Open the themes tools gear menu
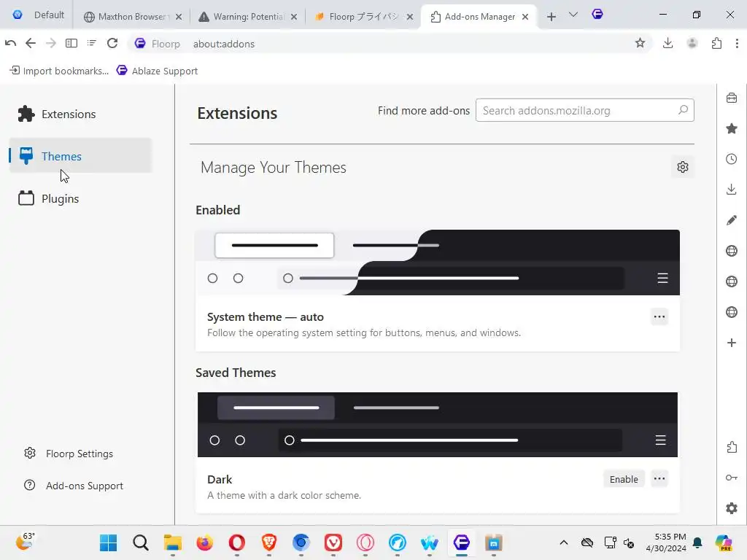747x560 pixels. 682,167
